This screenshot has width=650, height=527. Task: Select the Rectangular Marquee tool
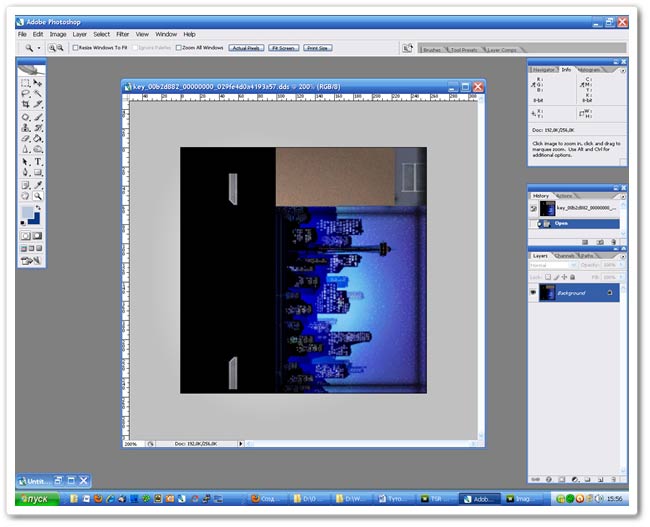[x=25, y=83]
